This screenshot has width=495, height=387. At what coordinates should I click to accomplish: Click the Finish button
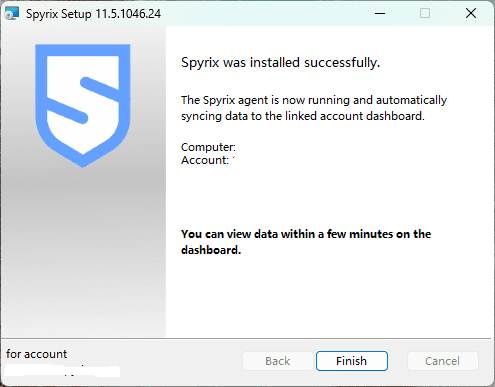(x=352, y=361)
